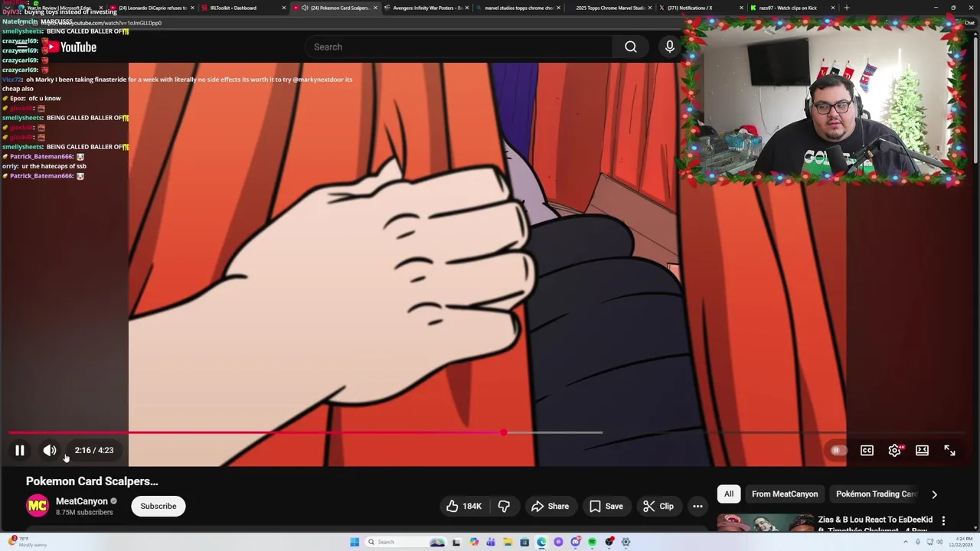Image resolution: width=980 pixels, height=551 pixels.
Task: Open the MeatCanyon channel name link
Action: pyautogui.click(x=81, y=501)
